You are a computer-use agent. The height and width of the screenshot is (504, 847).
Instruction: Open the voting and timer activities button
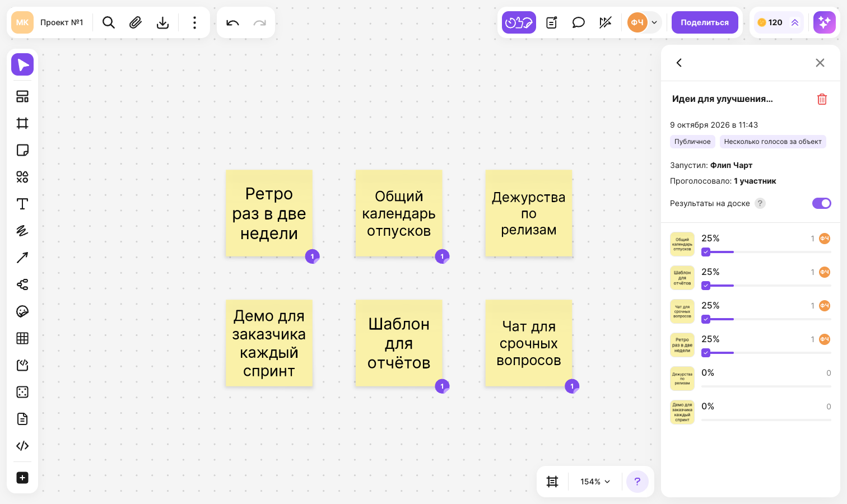[519, 22]
